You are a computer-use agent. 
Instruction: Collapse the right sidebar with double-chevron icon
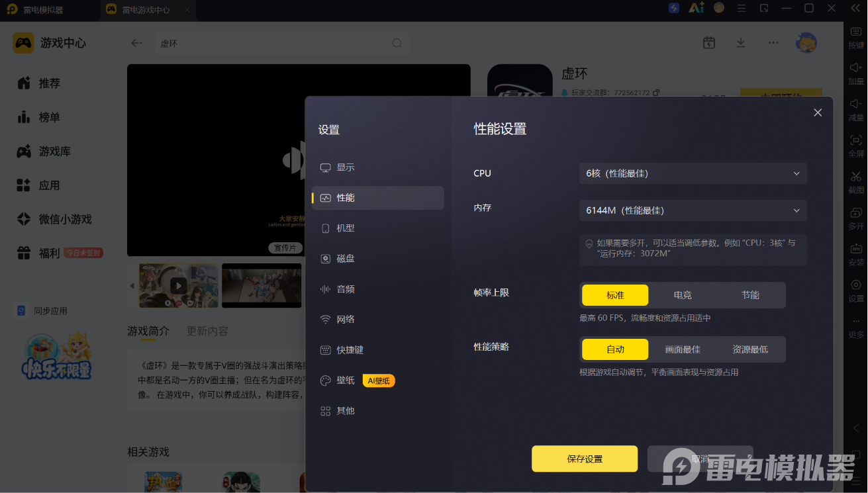click(855, 8)
